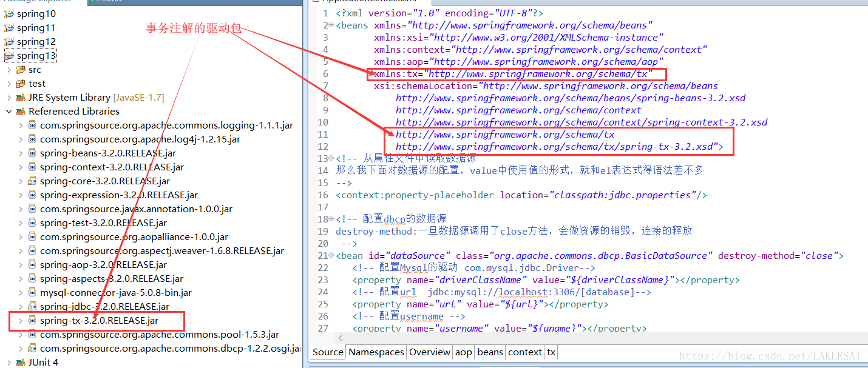Expand the src folder

tap(8, 70)
